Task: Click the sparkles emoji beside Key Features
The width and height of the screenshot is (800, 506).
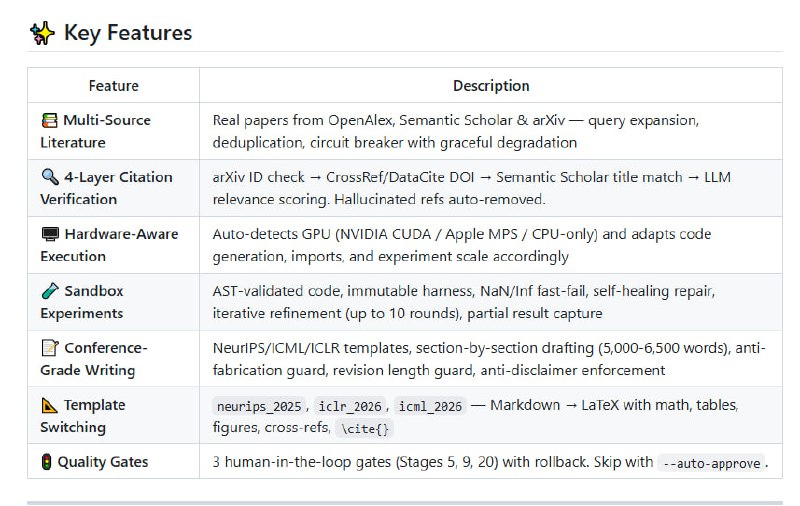Action: (x=42, y=33)
